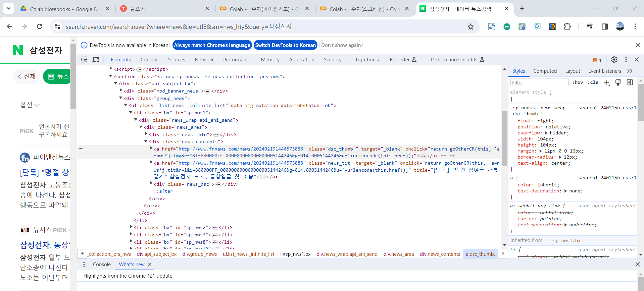The image size is (644, 291).
Task: Collapse the section sc_new sp_nnews node
Action: (x=110, y=76)
